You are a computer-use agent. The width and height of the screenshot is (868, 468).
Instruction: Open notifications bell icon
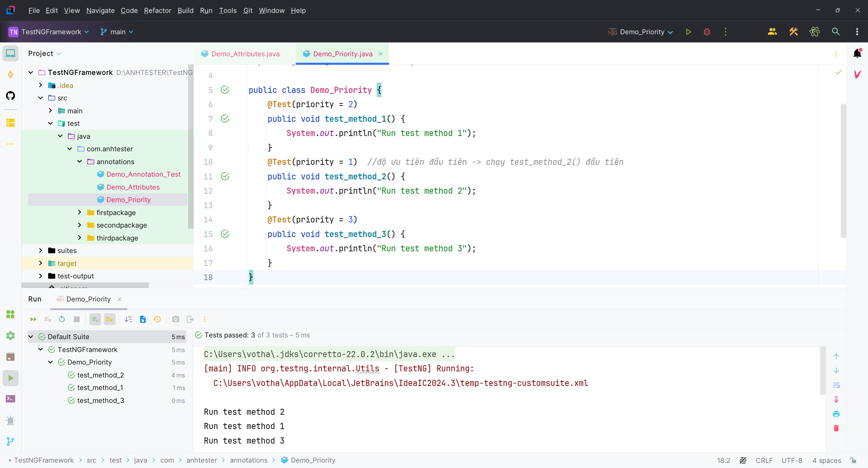click(857, 53)
